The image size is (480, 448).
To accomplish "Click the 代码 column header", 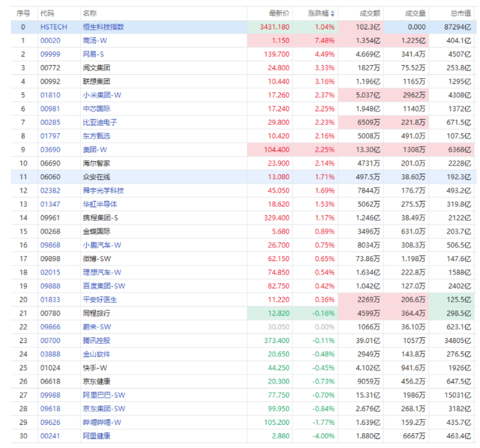I will (47, 13).
